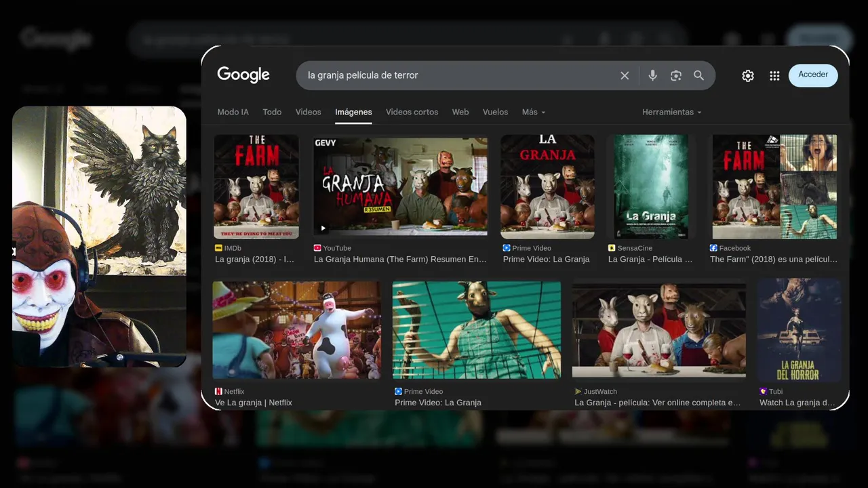Switch to the Web tab
The height and width of the screenshot is (488, 868).
460,112
